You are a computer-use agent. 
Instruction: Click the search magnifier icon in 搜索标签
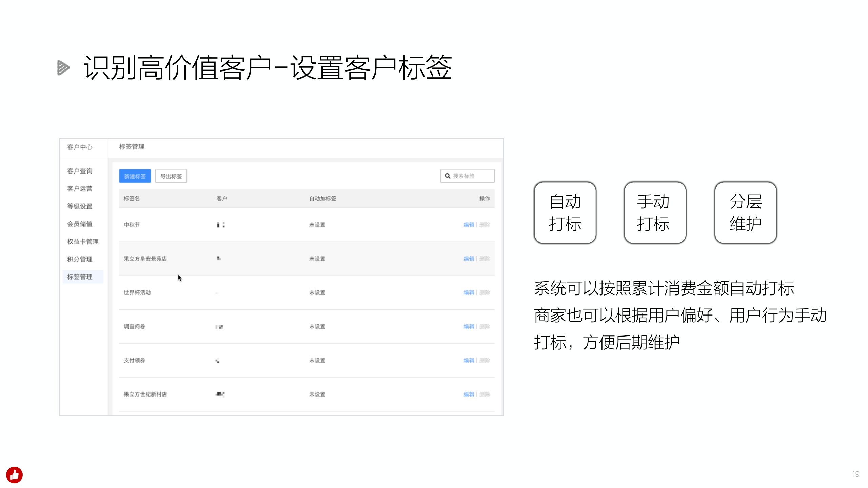[x=447, y=176]
